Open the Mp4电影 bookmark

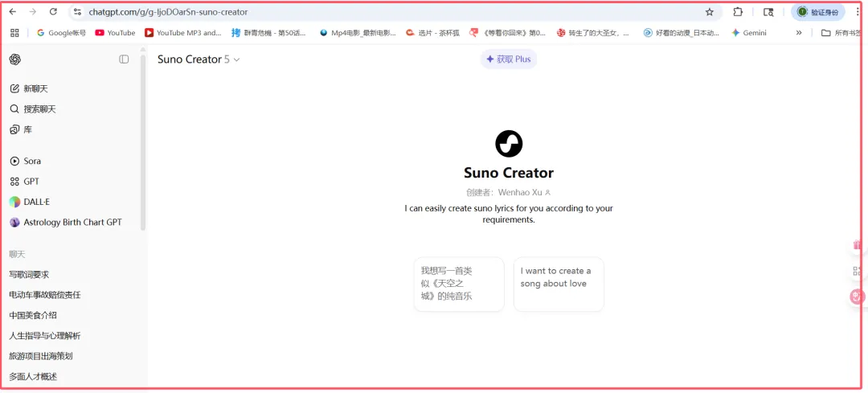point(358,33)
